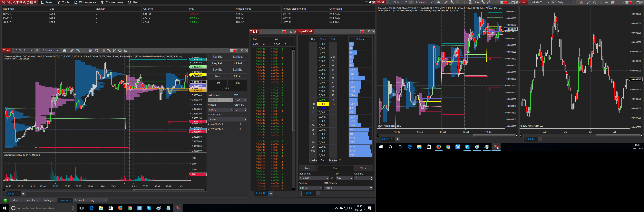Open the system volume control
The image size is (644, 212).
350,208
